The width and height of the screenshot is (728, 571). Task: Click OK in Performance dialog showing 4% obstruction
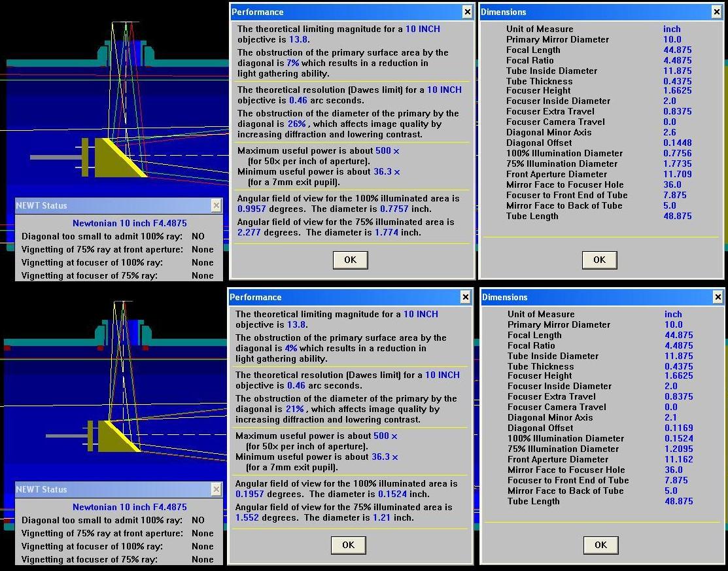348,545
